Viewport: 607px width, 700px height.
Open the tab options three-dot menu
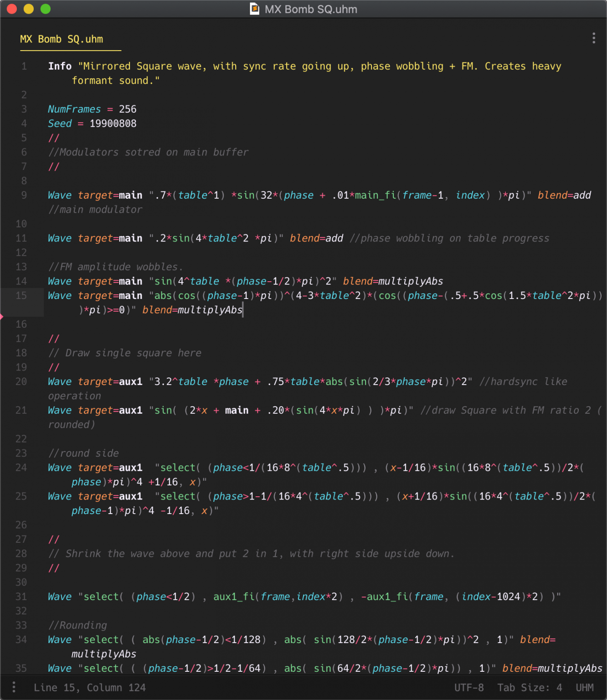(593, 38)
